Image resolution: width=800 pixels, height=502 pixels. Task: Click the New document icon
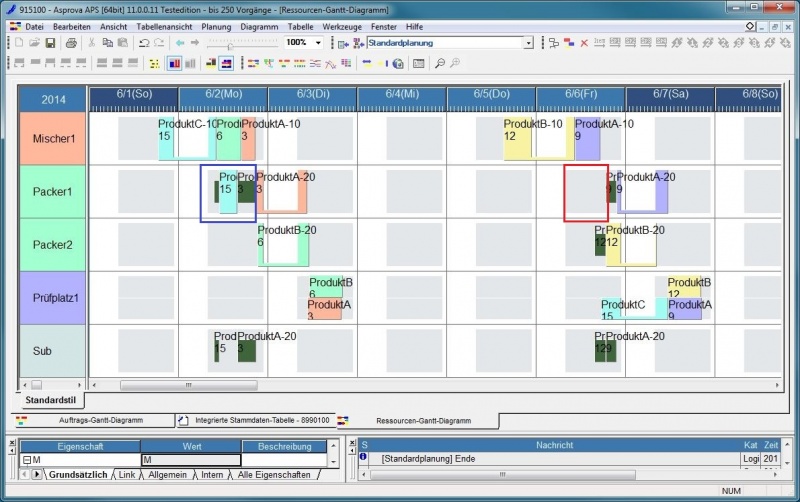coord(19,43)
